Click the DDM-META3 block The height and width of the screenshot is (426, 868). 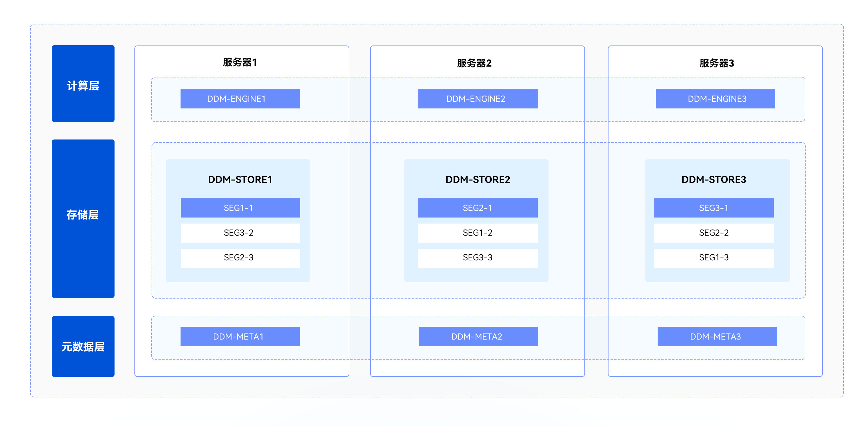pyautogui.click(x=717, y=336)
